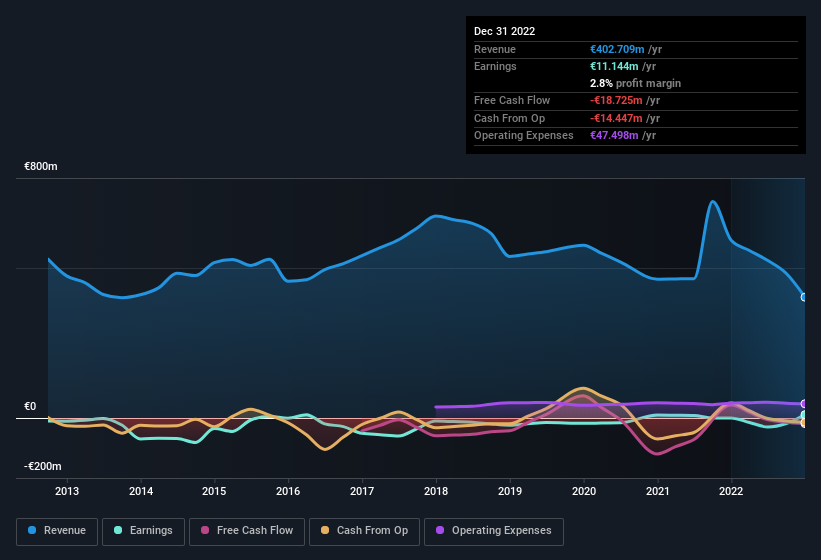This screenshot has width=821, height=560.
Task: Click the 2019 x-axis label
Action: point(509,491)
